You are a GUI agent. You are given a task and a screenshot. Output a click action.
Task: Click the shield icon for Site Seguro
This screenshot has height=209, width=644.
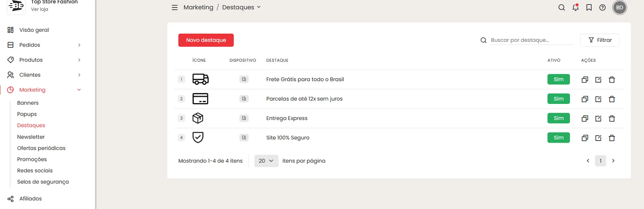tap(198, 137)
